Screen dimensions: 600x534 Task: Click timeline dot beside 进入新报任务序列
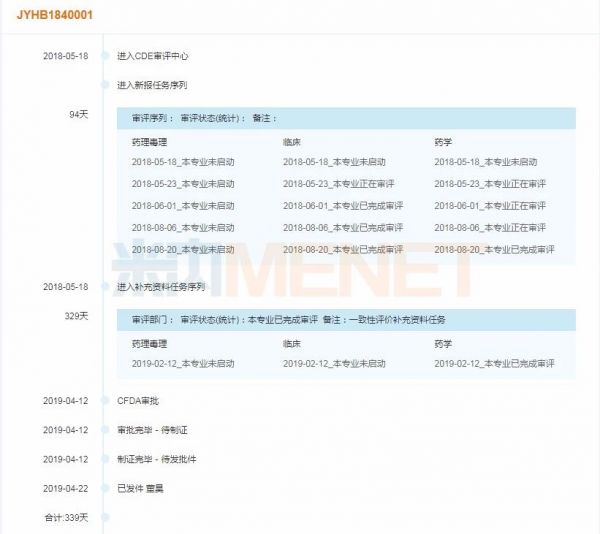point(104,84)
